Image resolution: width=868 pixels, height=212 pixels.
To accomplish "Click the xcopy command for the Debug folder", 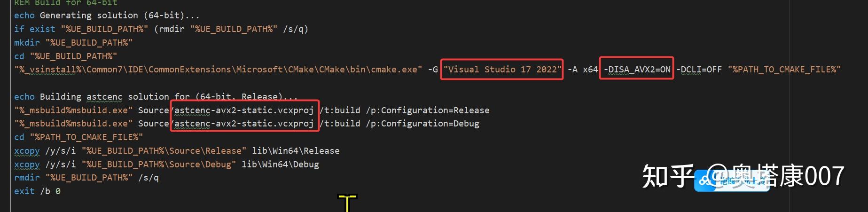I will pyautogui.click(x=27, y=165).
